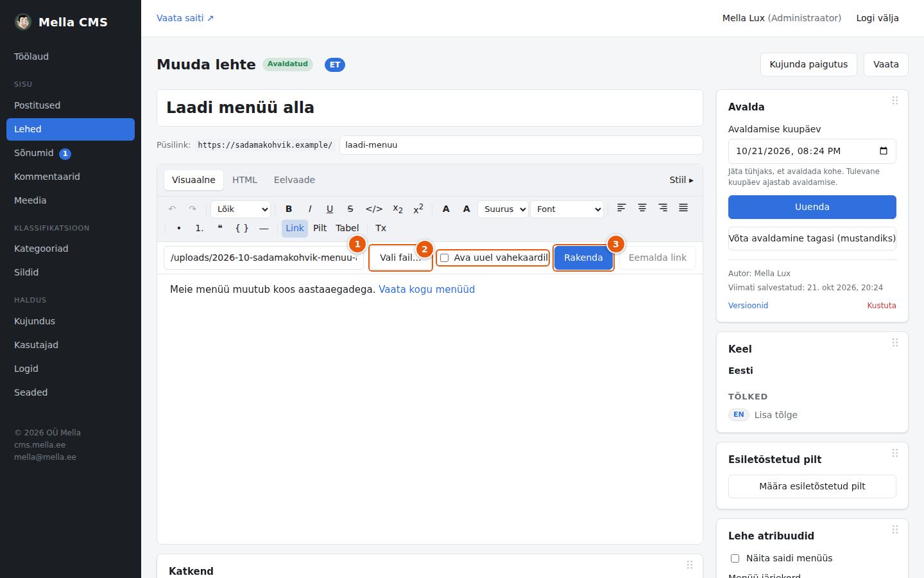The height and width of the screenshot is (578, 924).
Task: Check 'Näita saidi menüüs' option
Action: click(735, 559)
